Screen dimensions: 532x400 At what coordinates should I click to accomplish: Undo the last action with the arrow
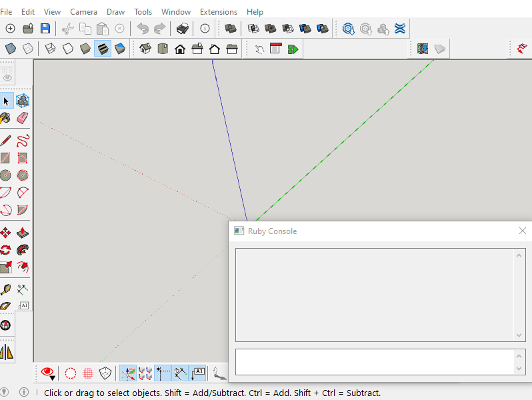(143, 29)
